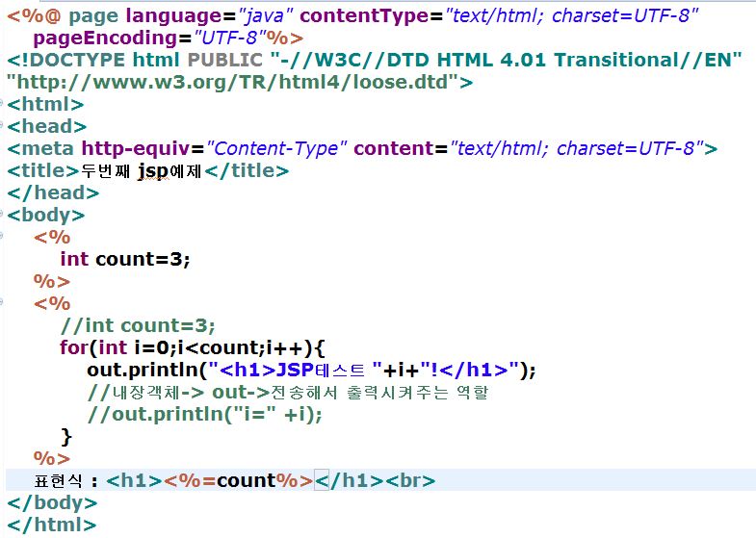Viewport: 756px width, 538px height.
Task: Click the 'contentType' attribute in the page directive
Action: pos(364,16)
